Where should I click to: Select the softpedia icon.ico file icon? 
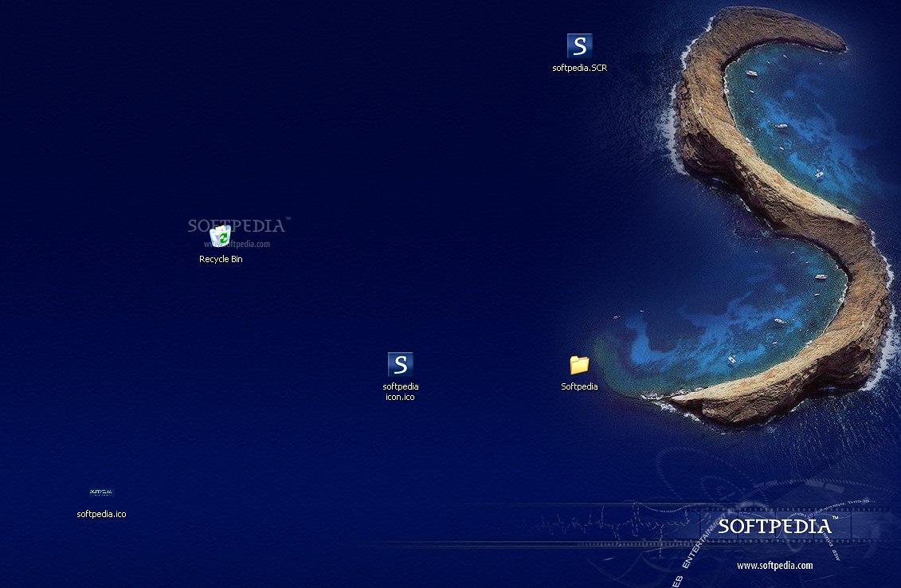[x=400, y=364]
